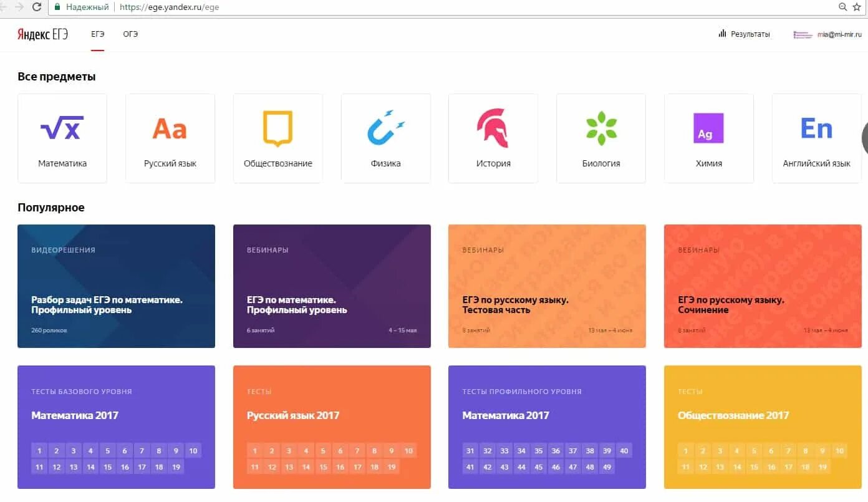This screenshot has width=868, height=502.
Task: Open the Математика subject icon
Action: [62, 127]
